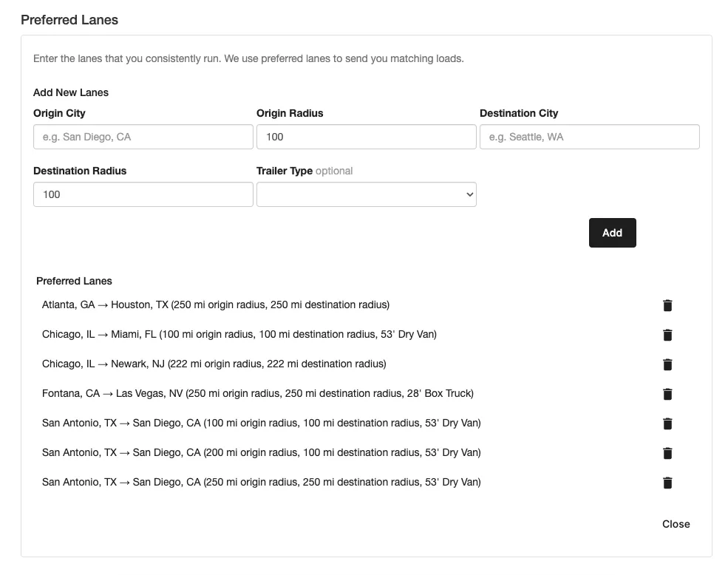Select the Chicago, IL → Miami, FL lane text

point(239,334)
